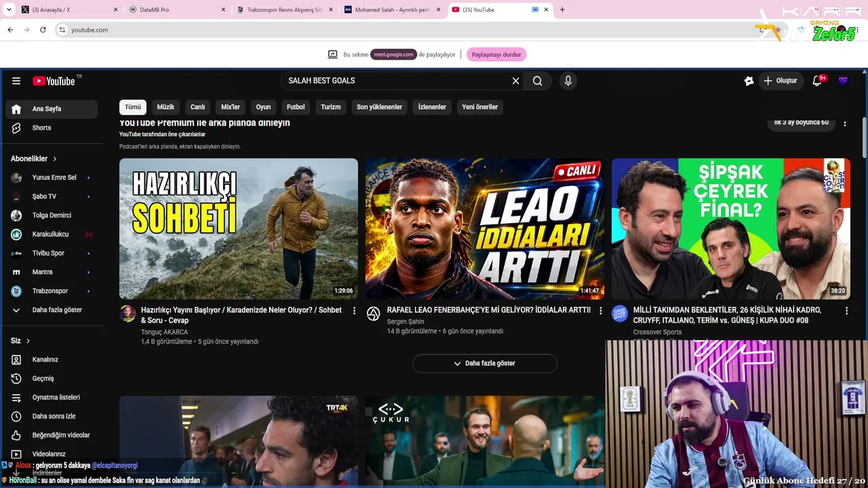
Task: Open a new browser tab
Action: [562, 9]
